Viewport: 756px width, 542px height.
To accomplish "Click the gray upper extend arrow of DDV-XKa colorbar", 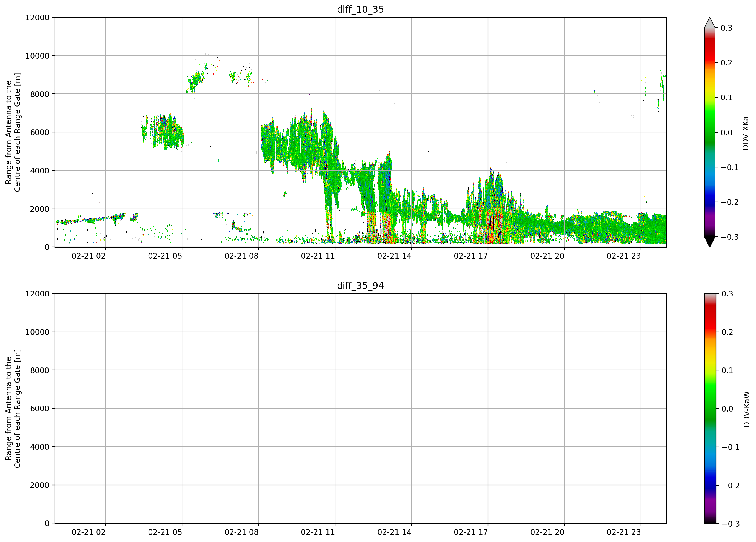I will point(710,23).
